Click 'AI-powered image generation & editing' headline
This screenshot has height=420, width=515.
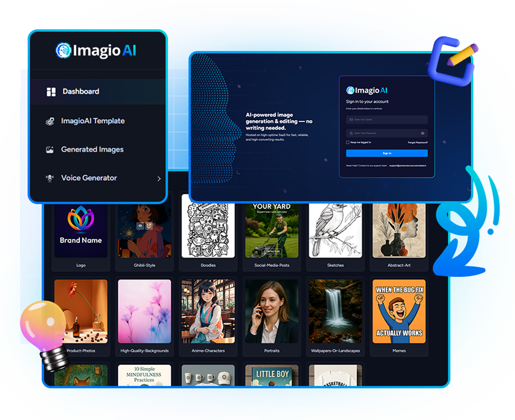tap(279, 121)
